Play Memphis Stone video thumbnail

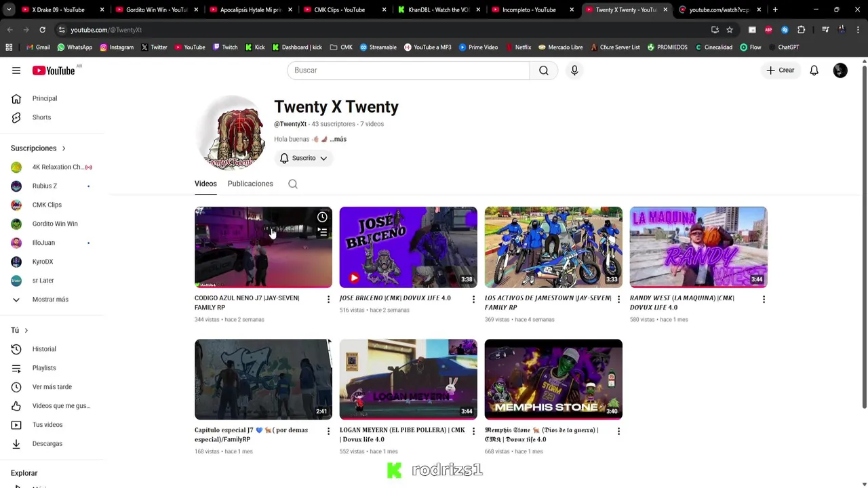[553, 380]
